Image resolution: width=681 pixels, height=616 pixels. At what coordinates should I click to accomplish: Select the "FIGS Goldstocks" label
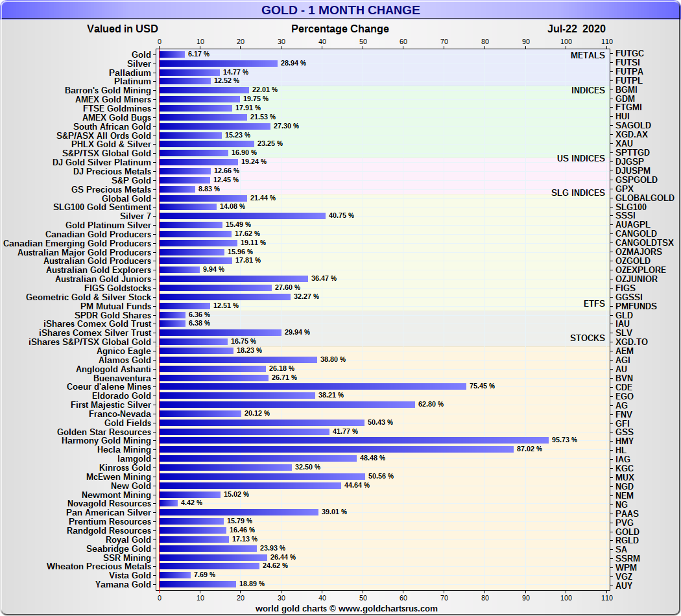click(x=117, y=289)
